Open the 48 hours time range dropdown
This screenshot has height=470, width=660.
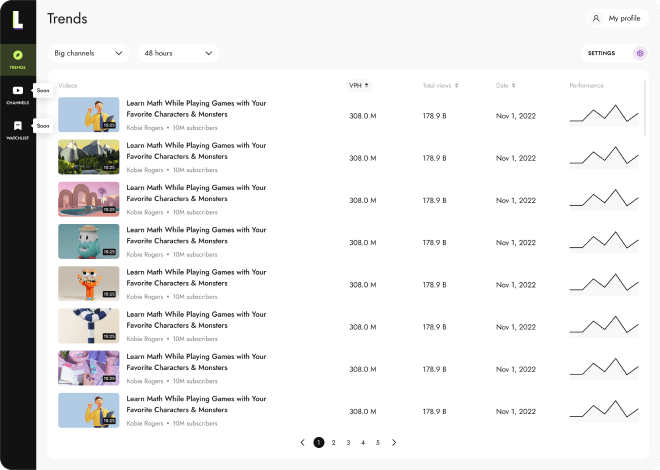tap(178, 53)
